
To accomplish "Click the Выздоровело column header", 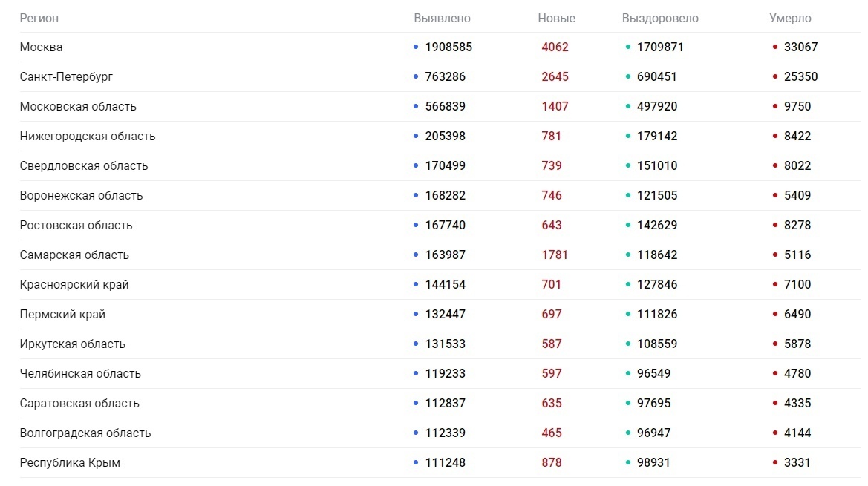I will pyautogui.click(x=660, y=18).
